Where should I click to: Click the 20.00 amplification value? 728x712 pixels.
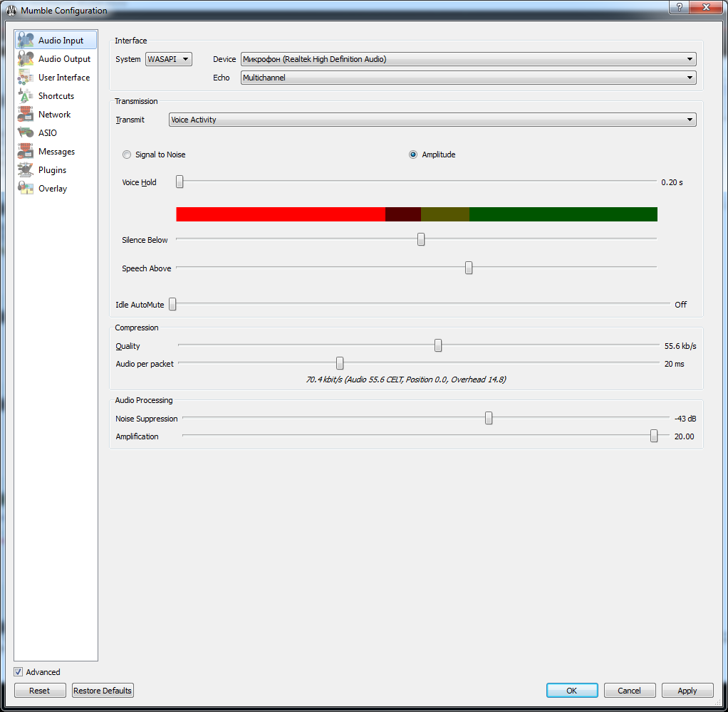tap(685, 436)
